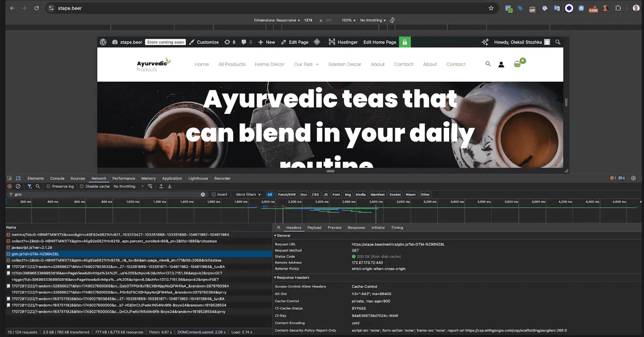Clear the network log
Image resolution: width=644 pixels, height=337 pixels.
point(18,186)
